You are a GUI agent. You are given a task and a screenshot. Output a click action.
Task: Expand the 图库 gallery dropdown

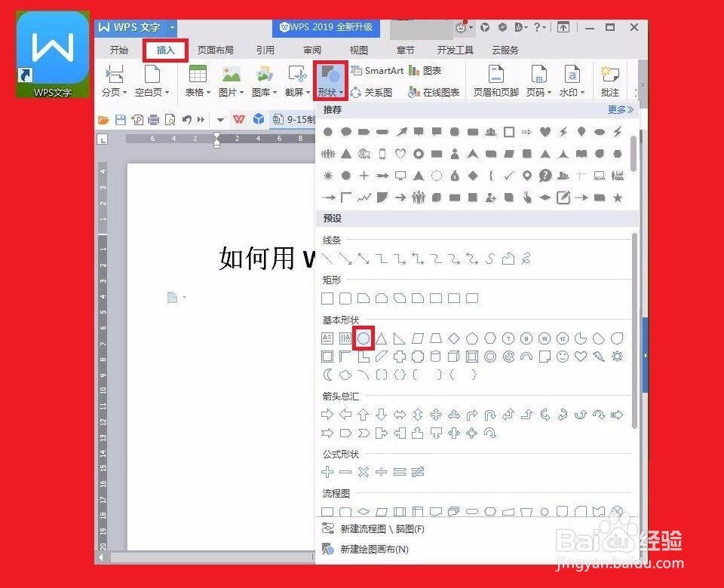[264, 81]
